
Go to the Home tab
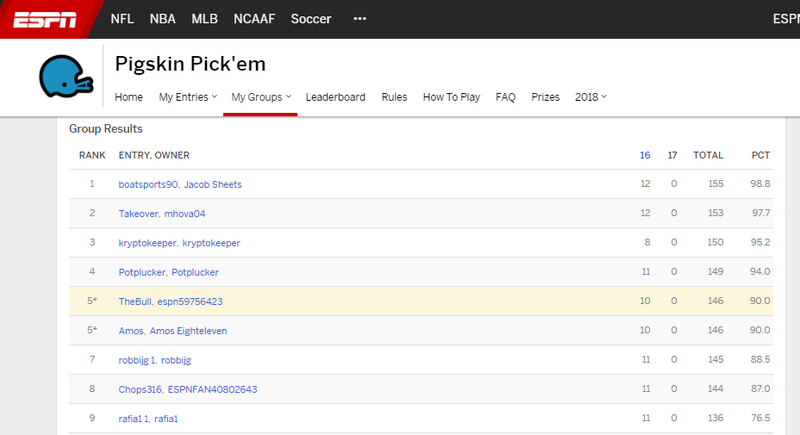click(x=129, y=97)
